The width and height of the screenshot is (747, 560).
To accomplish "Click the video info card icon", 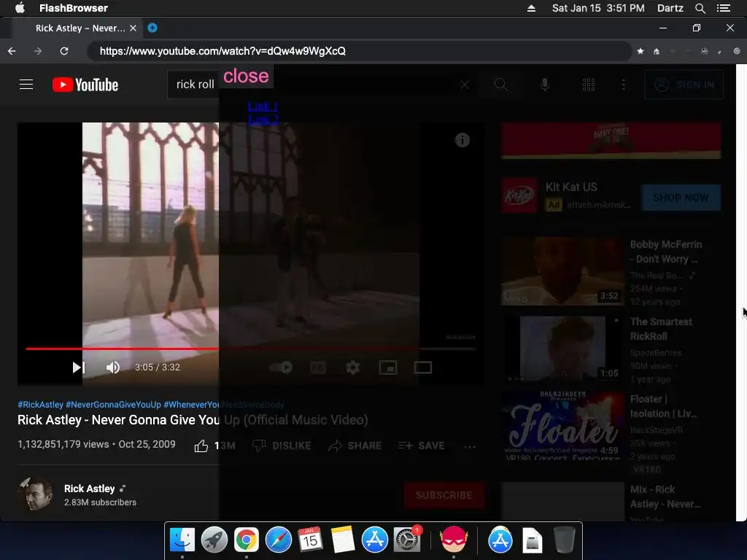I will [462, 140].
